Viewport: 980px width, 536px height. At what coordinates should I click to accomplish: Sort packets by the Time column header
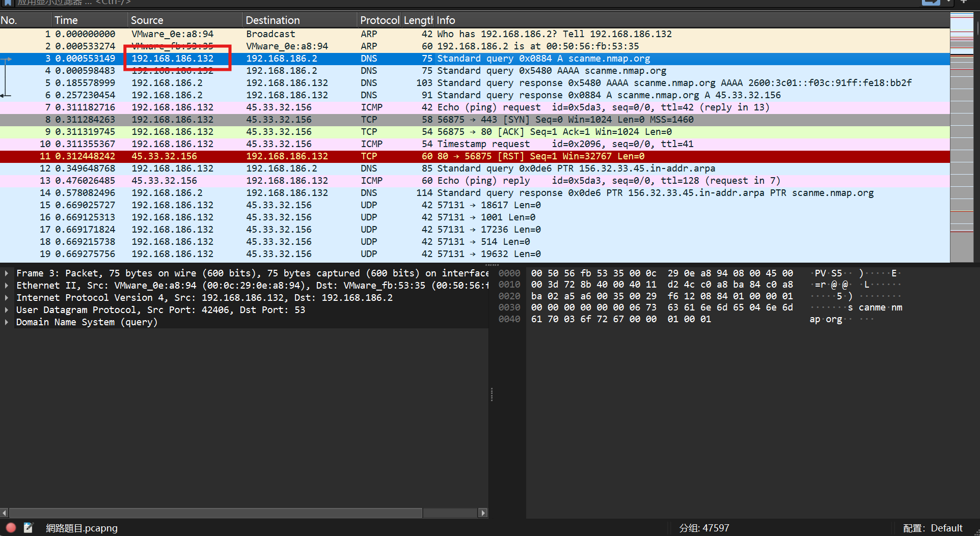[x=90, y=20]
